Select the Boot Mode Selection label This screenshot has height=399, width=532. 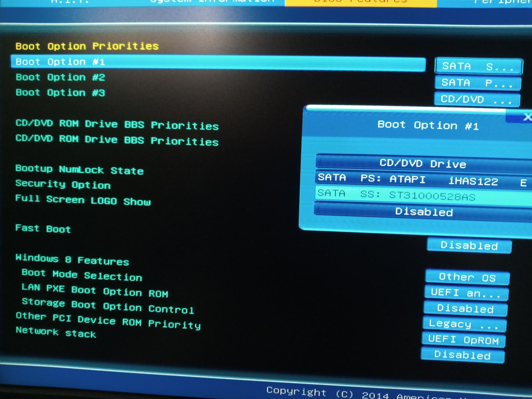click(x=82, y=275)
